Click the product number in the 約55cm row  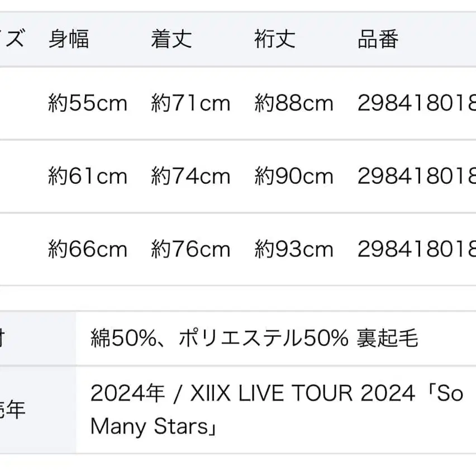416,103
